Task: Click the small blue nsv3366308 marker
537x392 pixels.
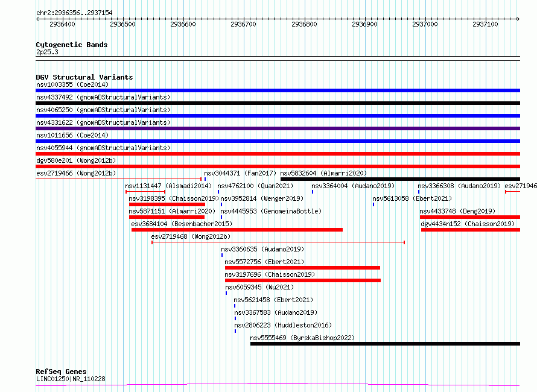Action: click(x=419, y=192)
